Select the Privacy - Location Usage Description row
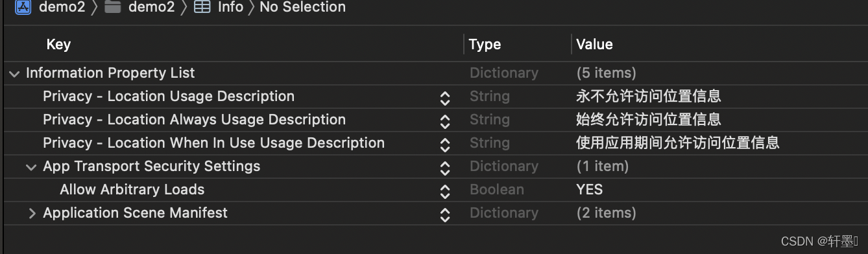Viewport: 868px width, 254px height. 434,97
